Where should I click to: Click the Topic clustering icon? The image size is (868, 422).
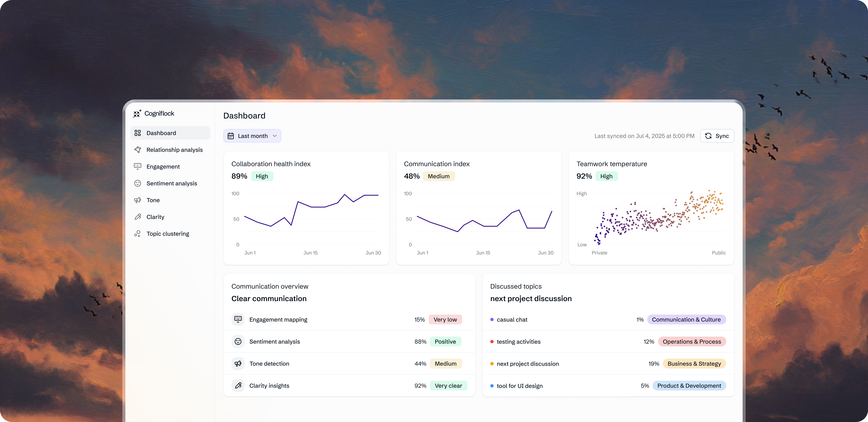coord(138,233)
